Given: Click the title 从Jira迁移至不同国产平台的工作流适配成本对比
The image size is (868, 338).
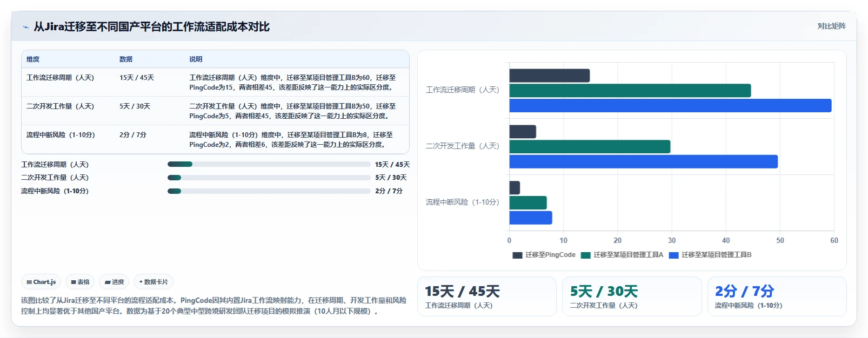Looking at the screenshot, I should [151, 26].
